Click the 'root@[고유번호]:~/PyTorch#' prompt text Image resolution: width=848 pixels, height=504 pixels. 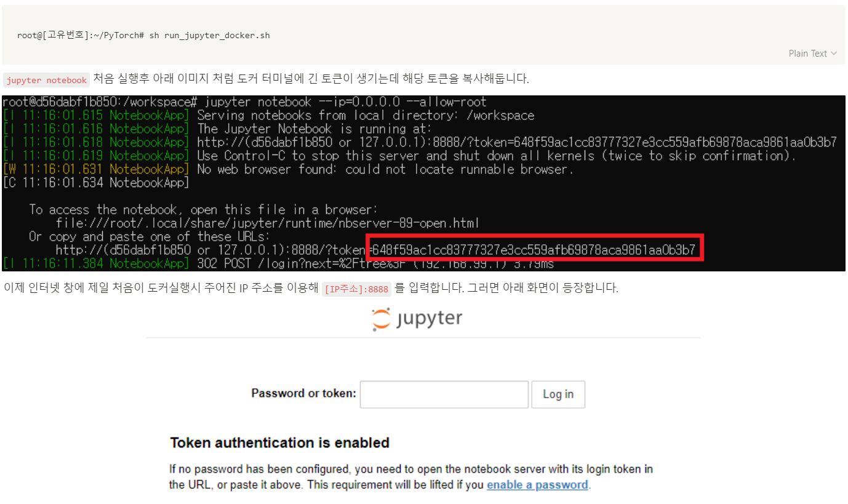[81, 35]
